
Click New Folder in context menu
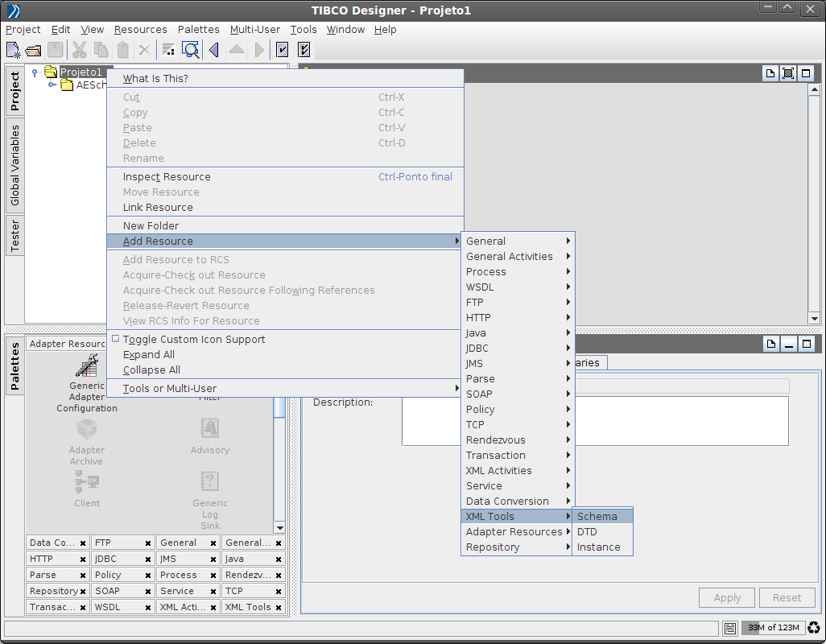click(x=151, y=226)
